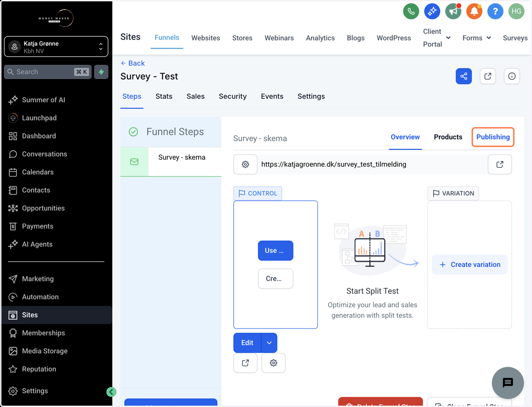Open the chat widget bubble
This screenshot has height=407, width=532.
pyautogui.click(x=508, y=383)
